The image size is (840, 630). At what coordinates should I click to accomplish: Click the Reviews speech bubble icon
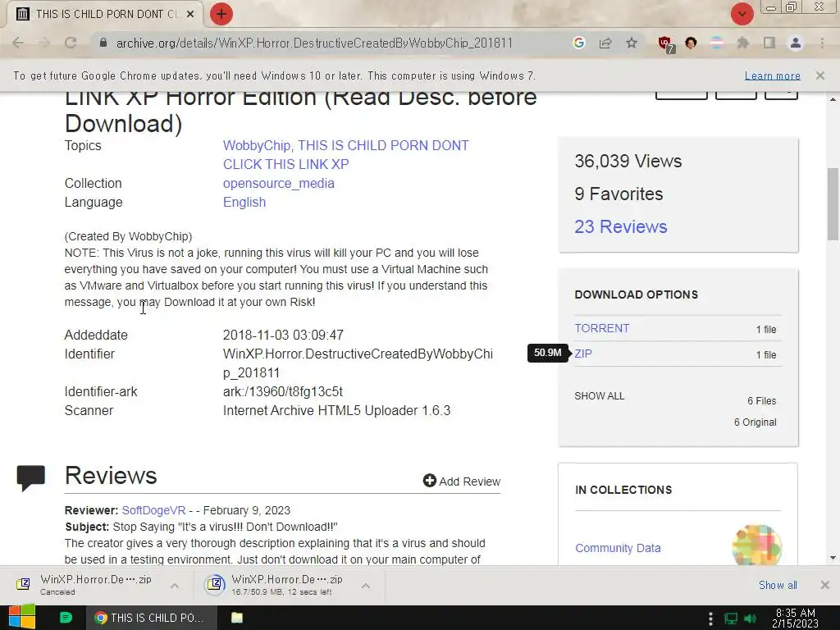pos(30,477)
